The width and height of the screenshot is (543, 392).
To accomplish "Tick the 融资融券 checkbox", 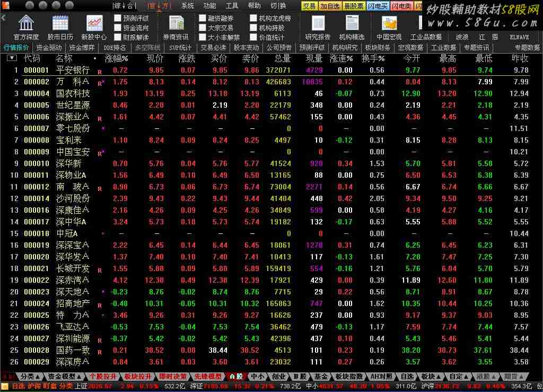I will pyautogui.click(x=203, y=18).
